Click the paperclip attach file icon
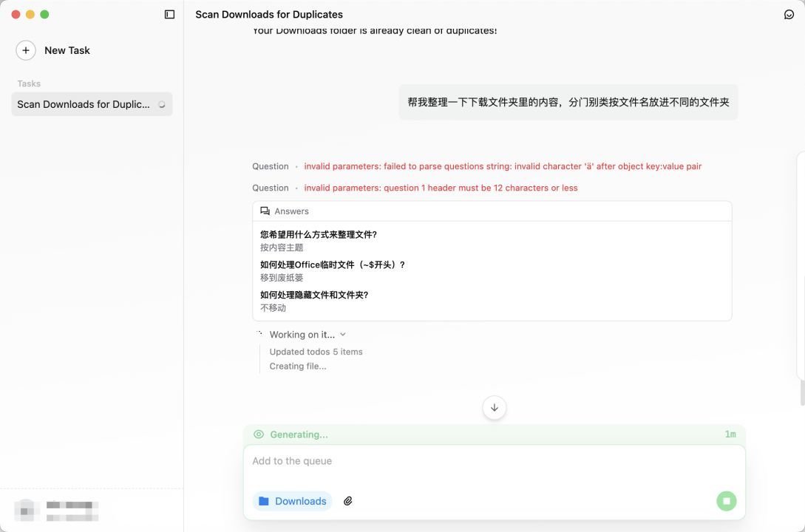Screen dimensions: 805x532 tap(348, 501)
